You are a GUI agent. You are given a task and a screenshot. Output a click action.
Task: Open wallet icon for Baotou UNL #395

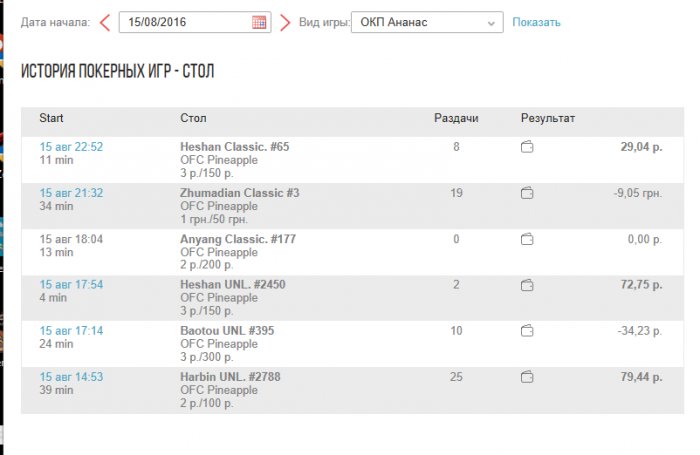(527, 331)
